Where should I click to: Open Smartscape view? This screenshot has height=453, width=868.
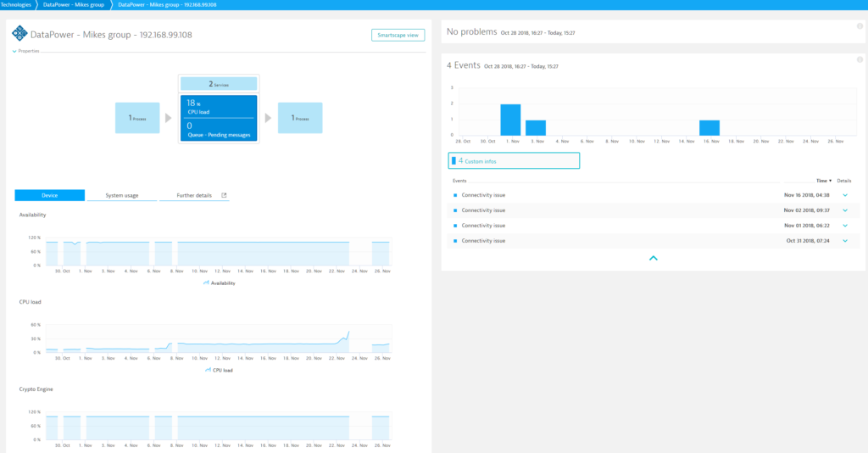click(x=398, y=35)
